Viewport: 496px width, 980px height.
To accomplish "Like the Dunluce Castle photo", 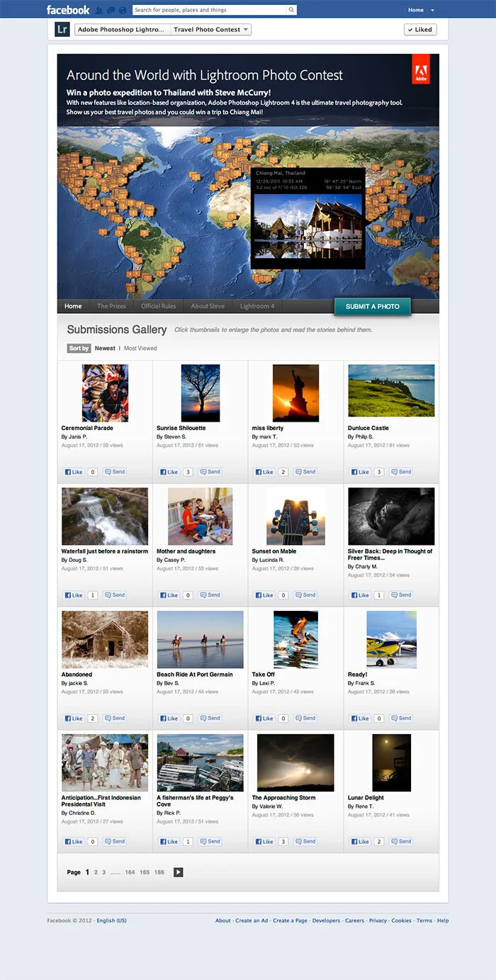I will (360, 472).
